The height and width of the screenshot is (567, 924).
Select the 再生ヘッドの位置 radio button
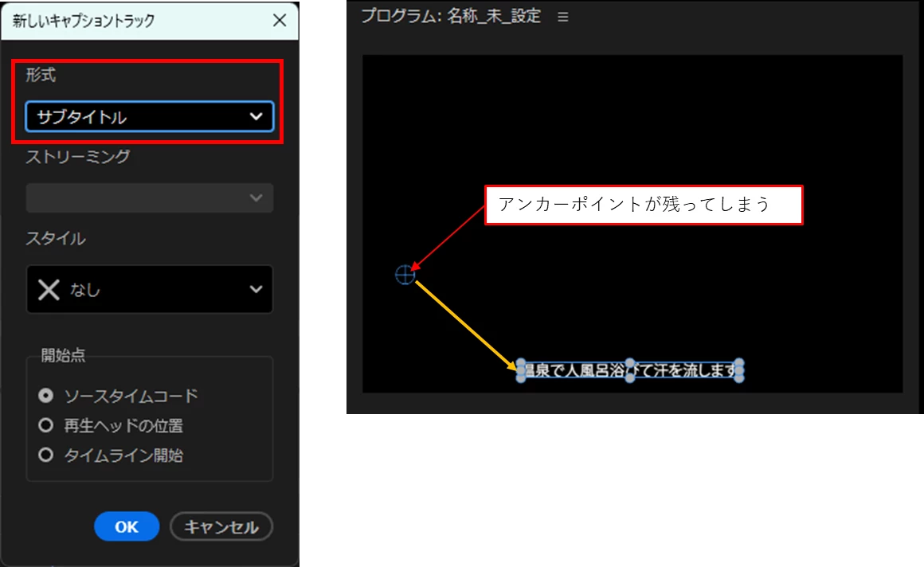[46, 425]
